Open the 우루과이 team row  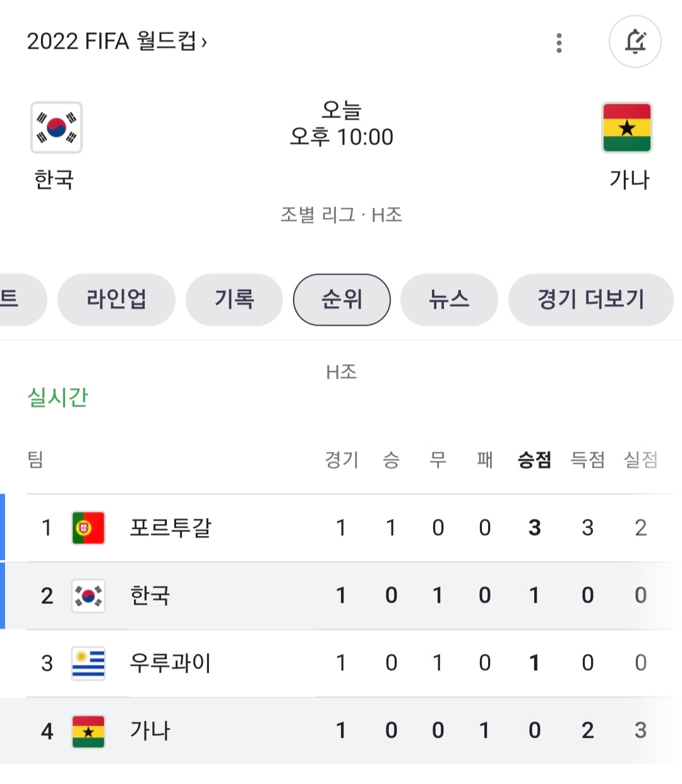click(x=341, y=663)
